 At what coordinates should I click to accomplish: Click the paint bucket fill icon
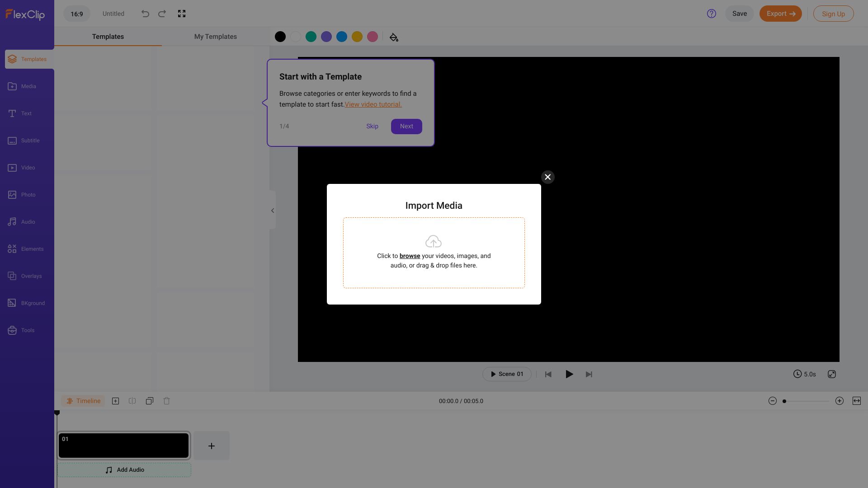(394, 37)
